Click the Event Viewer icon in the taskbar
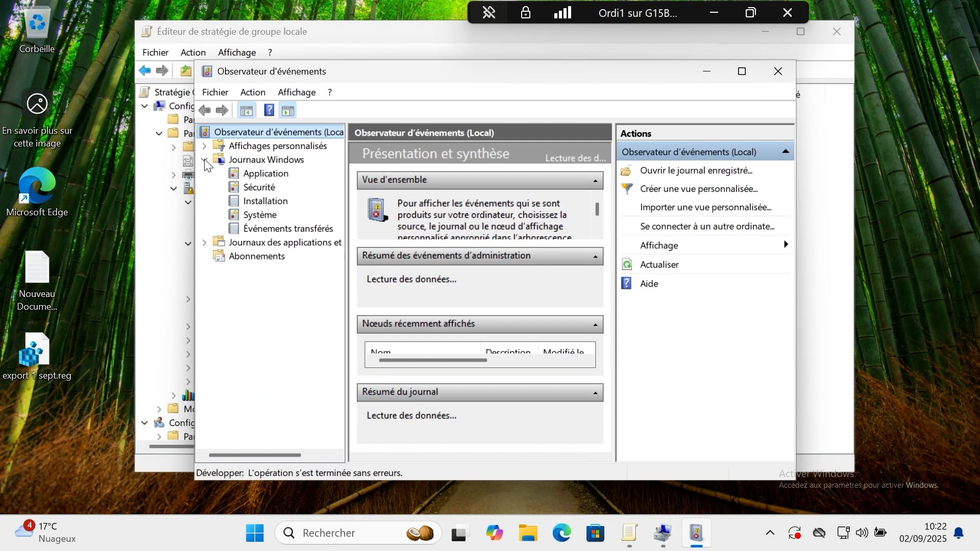The width and height of the screenshot is (980, 551). pos(697,533)
